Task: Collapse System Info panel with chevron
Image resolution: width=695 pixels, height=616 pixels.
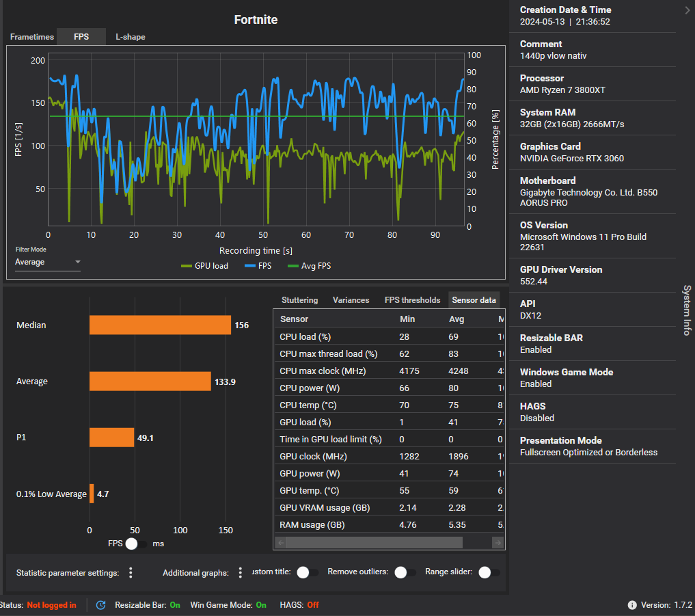Action: [x=687, y=10]
